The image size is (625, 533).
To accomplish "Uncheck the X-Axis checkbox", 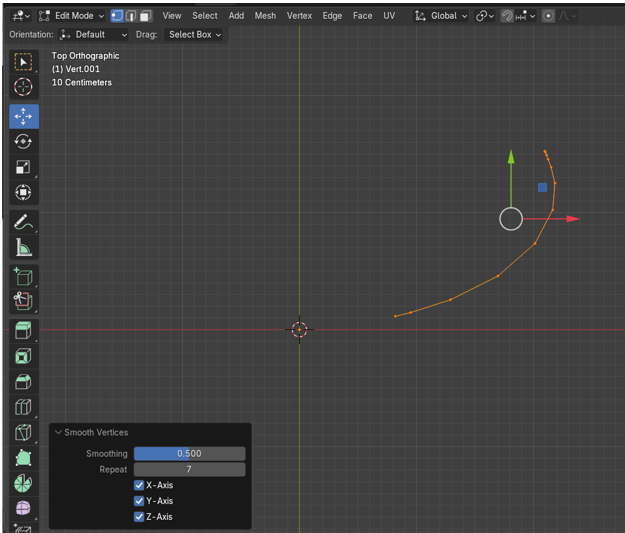I will click(x=139, y=485).
